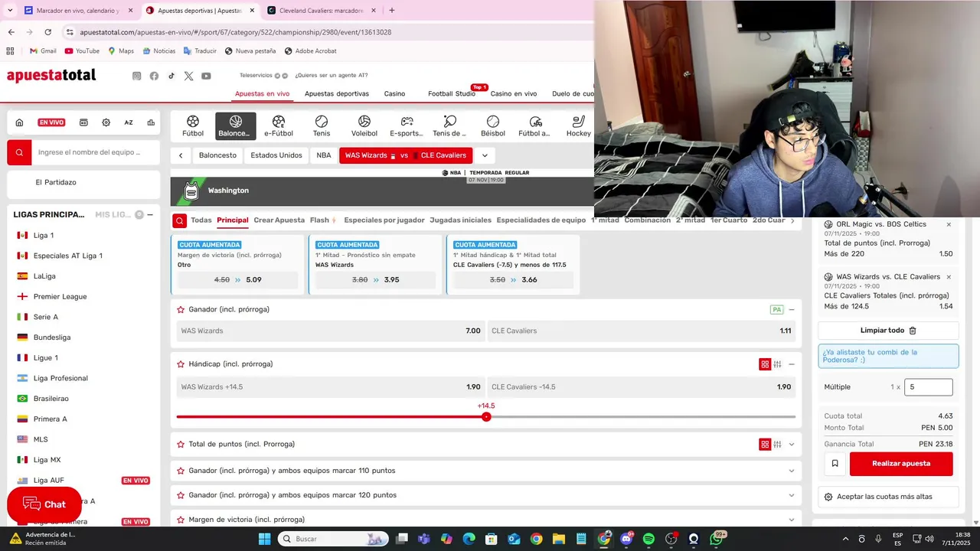This screenshot has height=551, width=980.
Task: Click the team name search input field
Action: pyautogui.click(x=96, y=152)
